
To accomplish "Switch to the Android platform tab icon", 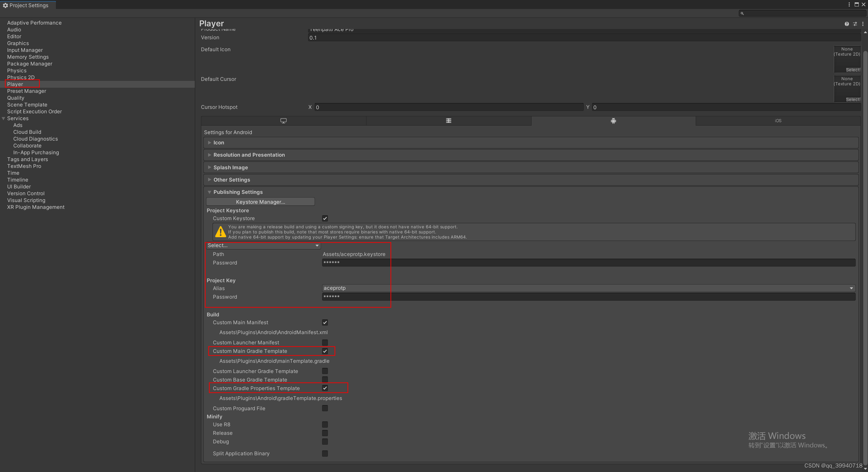I will (613, 121).
